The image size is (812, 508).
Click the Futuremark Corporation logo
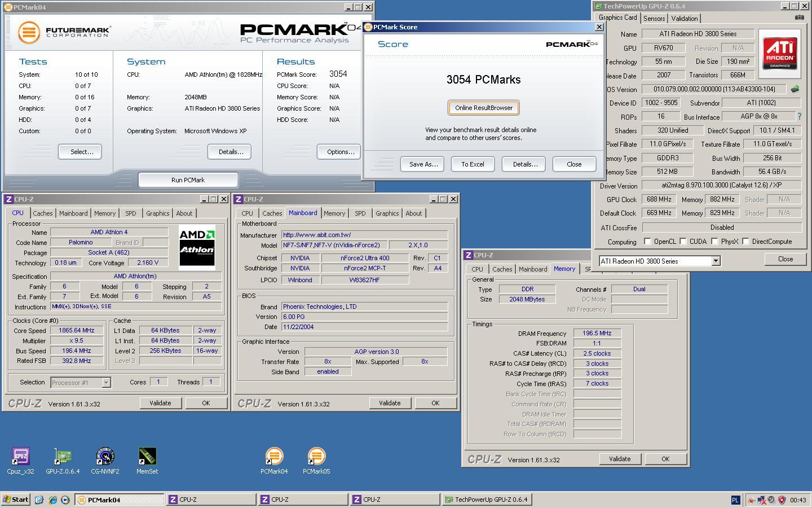click(x=64, y=32)
